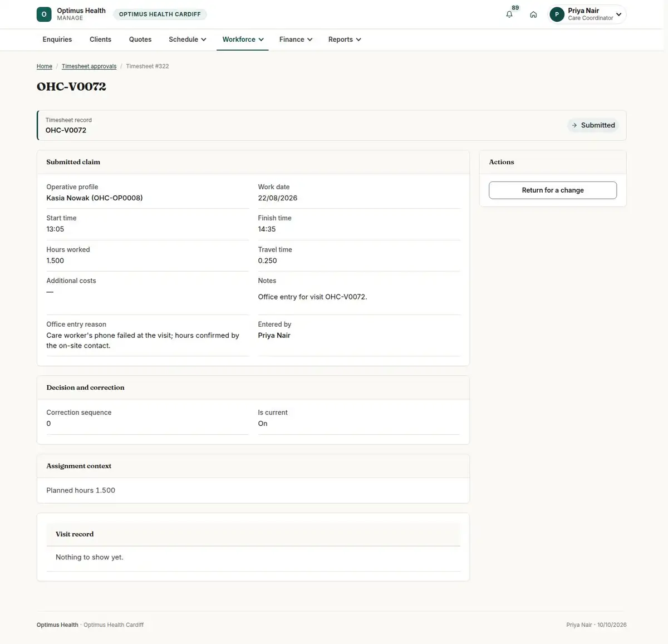Select the travel time value 0.250
The height and width of the screenshot is (644, 668).
[x=267, y=260]
